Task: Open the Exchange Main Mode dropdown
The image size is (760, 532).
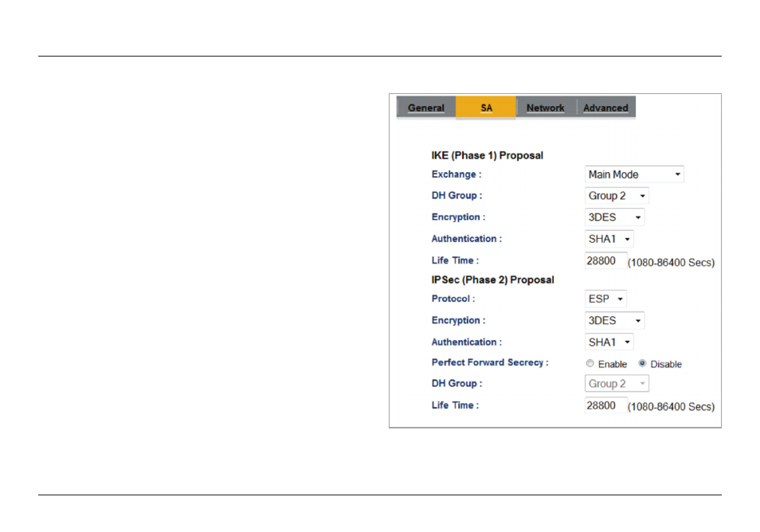Action: [634, 174]
